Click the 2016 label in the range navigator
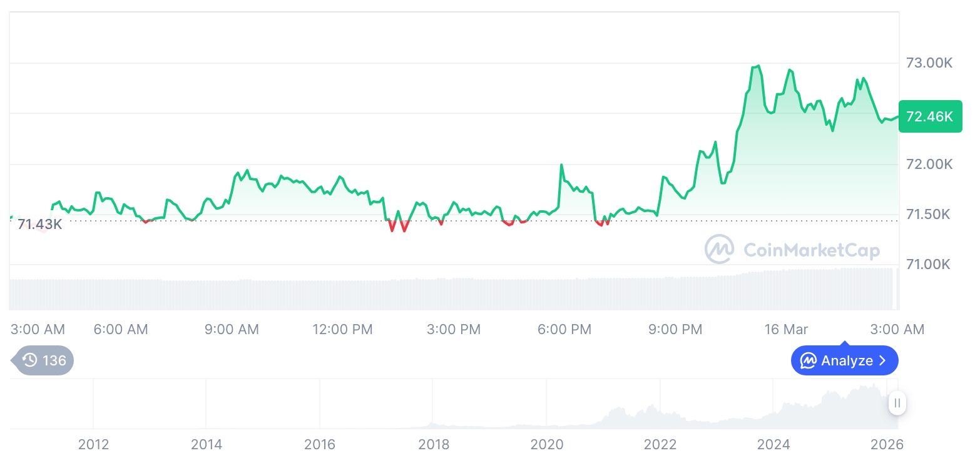 (x=320, y=444)
